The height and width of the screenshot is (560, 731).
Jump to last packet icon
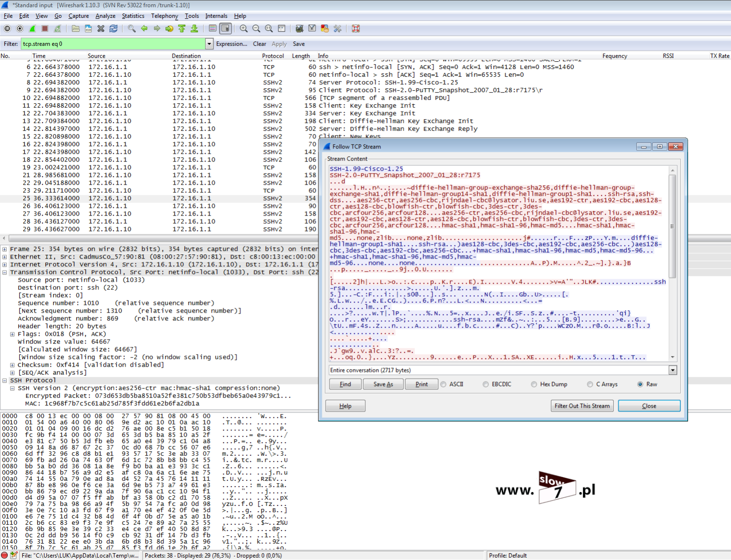194,28
